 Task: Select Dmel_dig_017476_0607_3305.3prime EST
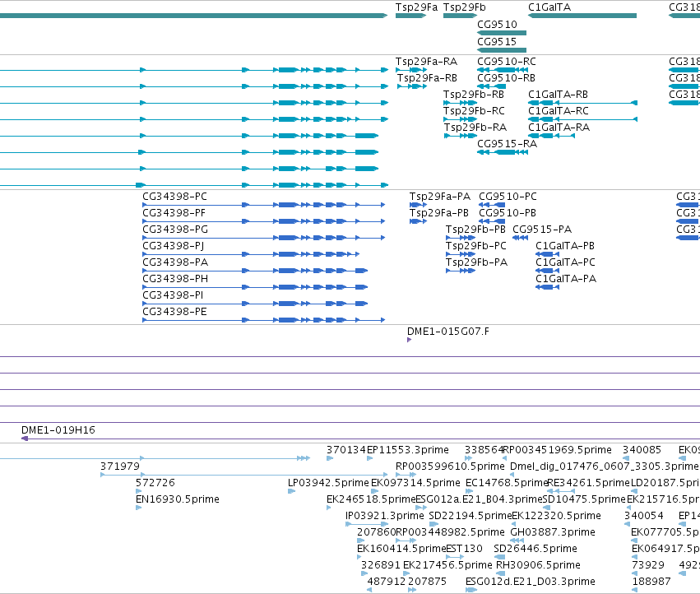pyautogui.click(x=604, y=466)
